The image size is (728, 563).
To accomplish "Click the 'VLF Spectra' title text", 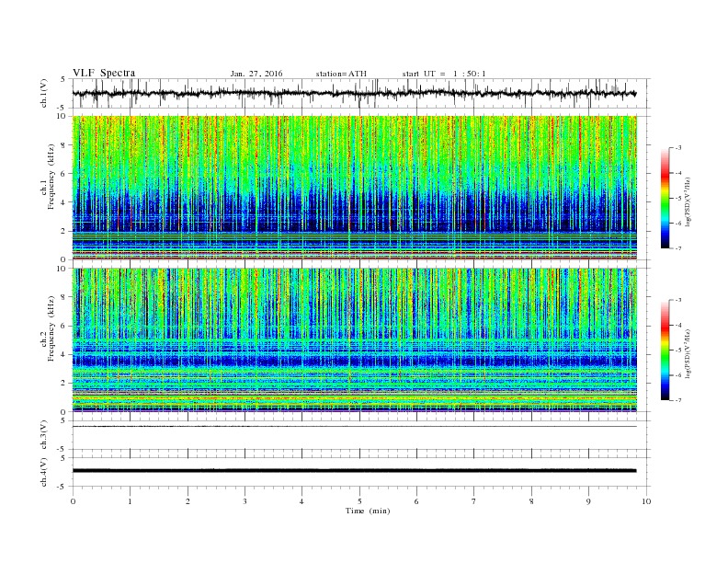I will (x=104, y=73).
